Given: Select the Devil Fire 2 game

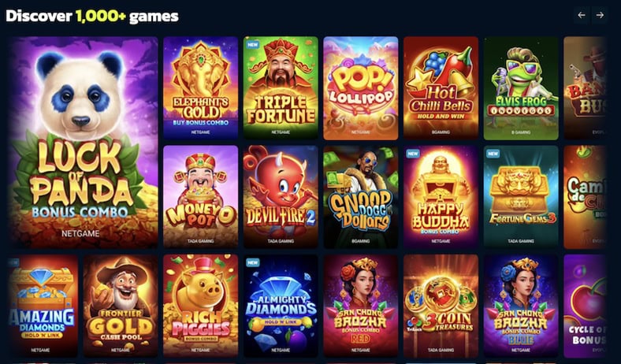Looking at the screenshot, I should pyautogui.click(x=281, y=197).
